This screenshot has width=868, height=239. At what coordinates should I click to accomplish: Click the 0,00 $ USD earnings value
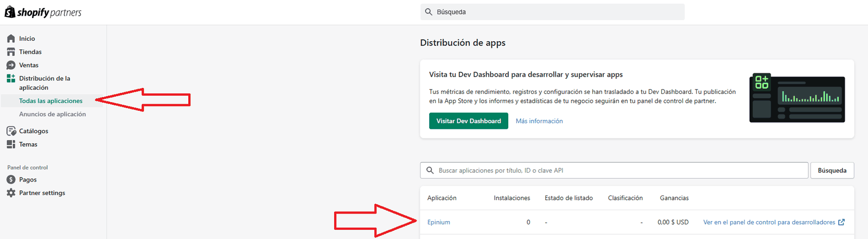point(673,222)
